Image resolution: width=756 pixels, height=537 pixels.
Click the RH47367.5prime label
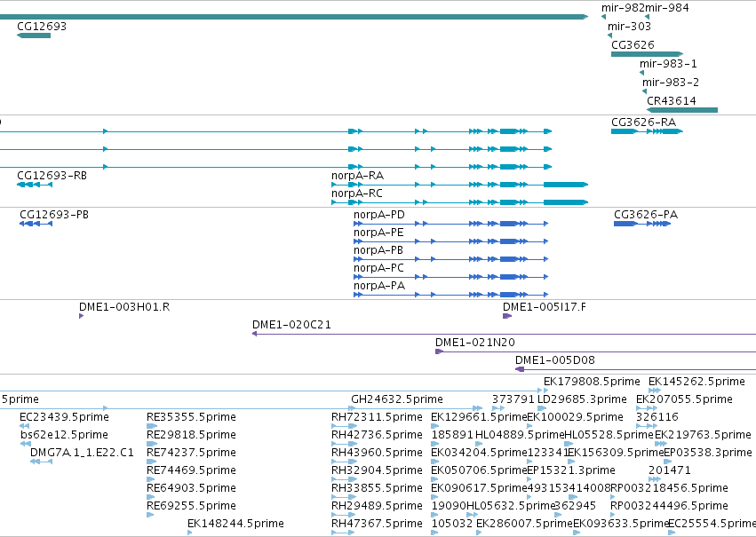tap(377, 524)
